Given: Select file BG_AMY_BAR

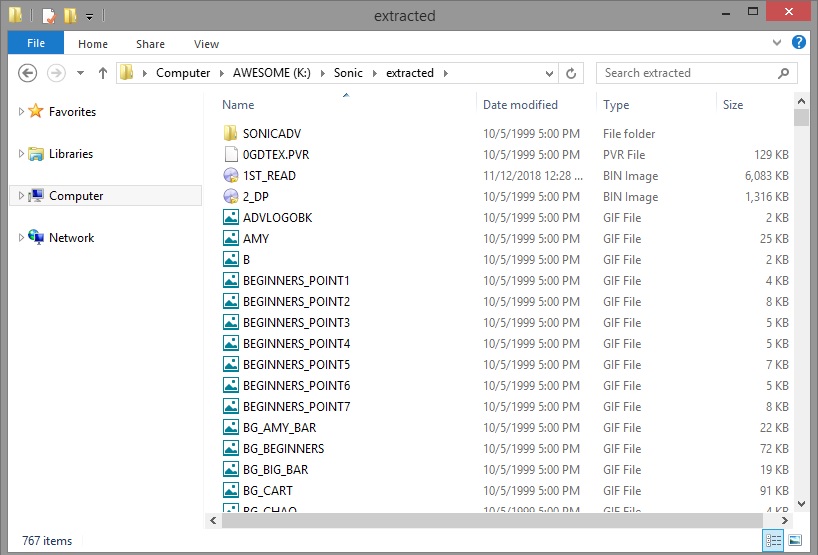Looking at the screenshot, I should click(x=280, y=428).
